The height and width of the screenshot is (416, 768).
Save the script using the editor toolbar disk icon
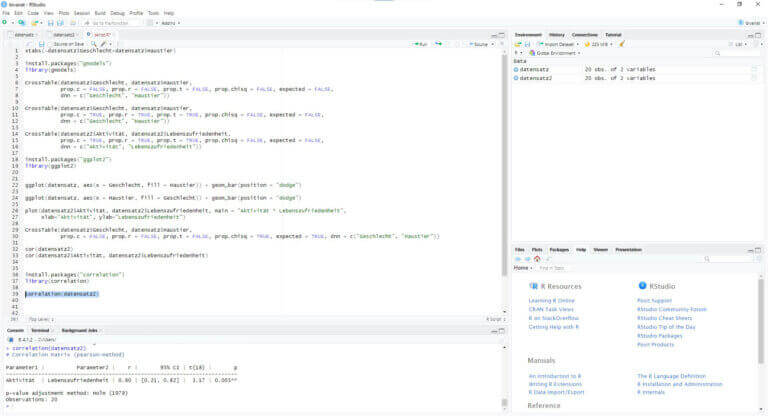[x=42, y=44]
